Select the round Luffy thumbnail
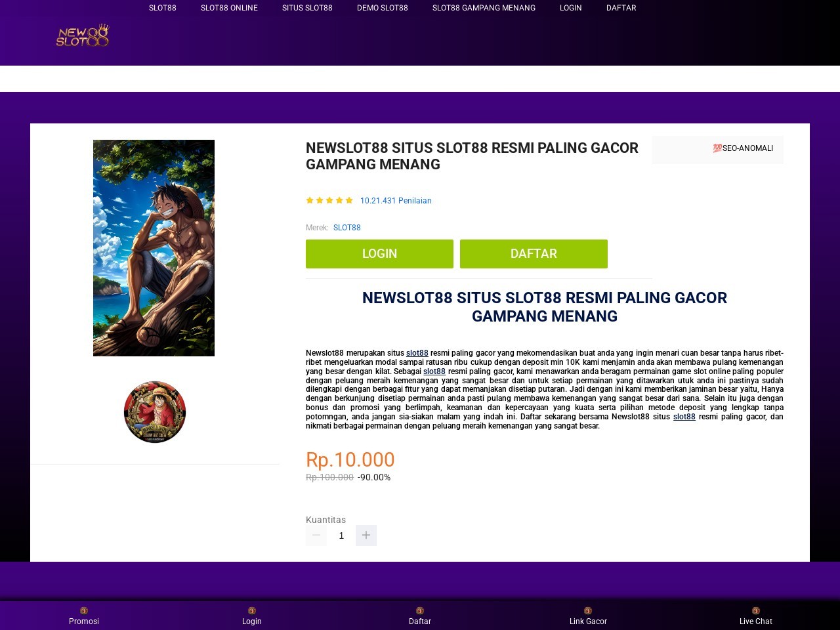The width and height of the screenshot is (840, 630). [x=155, y=412]
